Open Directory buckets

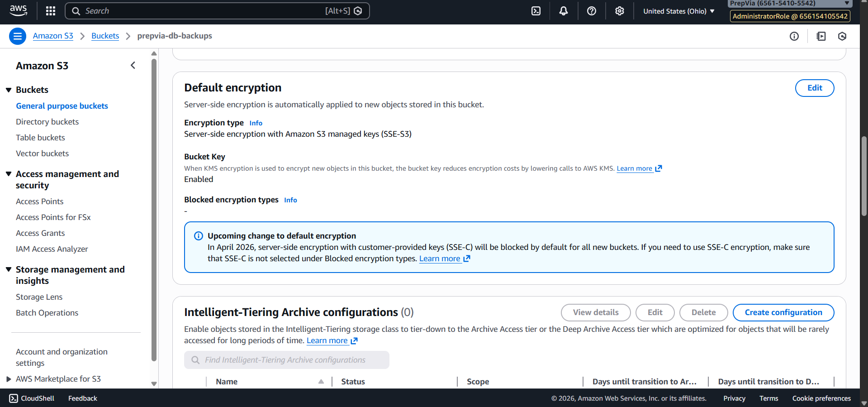coord(47,122)
